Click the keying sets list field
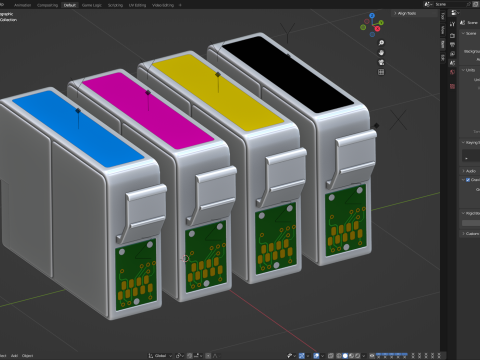Viewport: 480px width, 360px height. point(471,155)
